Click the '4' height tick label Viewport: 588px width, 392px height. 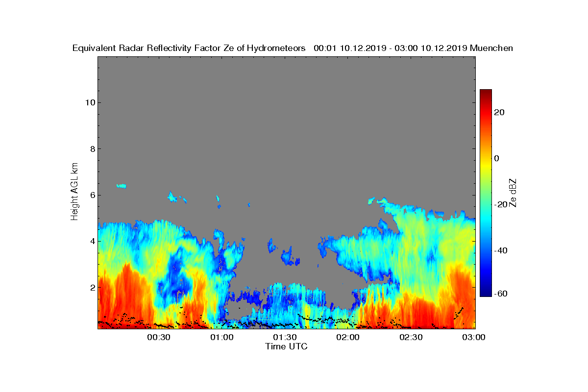point(92,241)
